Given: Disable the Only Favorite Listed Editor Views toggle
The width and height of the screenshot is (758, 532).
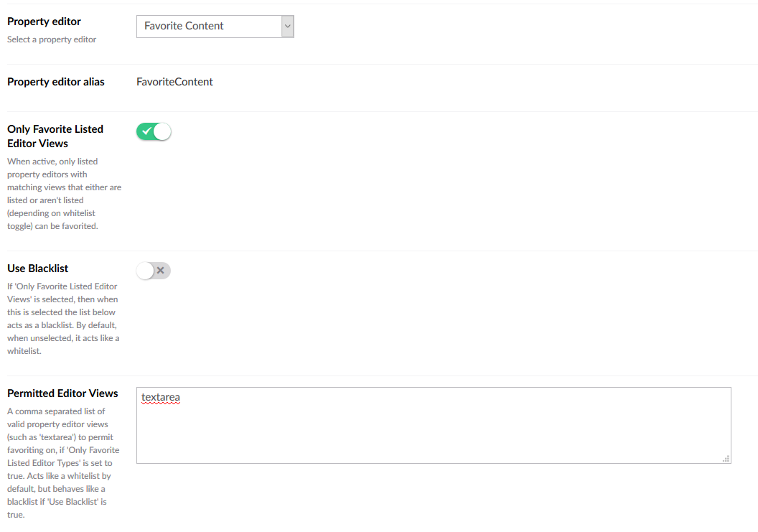Looking at the screenshot, I should [x=154, y=131].
